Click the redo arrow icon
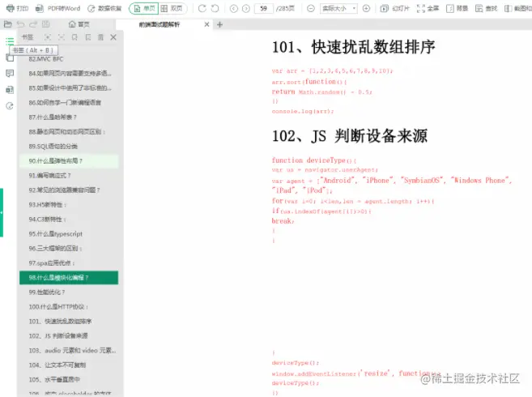 point(33,24)
